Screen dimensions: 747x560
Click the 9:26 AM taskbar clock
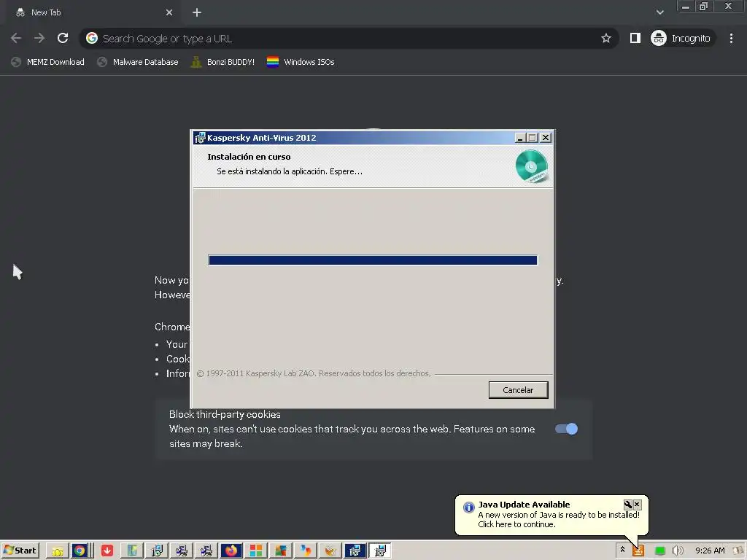[710, 551]
